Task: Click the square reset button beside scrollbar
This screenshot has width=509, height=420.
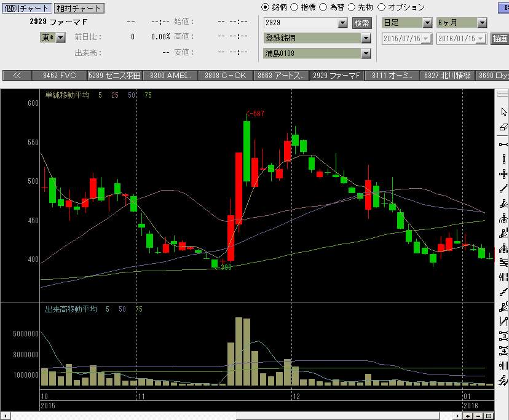Action: click(x=489, y=416)
